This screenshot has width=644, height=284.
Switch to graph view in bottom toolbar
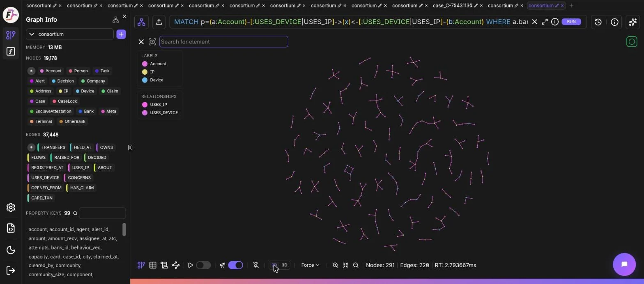click(x=141, y=265)
